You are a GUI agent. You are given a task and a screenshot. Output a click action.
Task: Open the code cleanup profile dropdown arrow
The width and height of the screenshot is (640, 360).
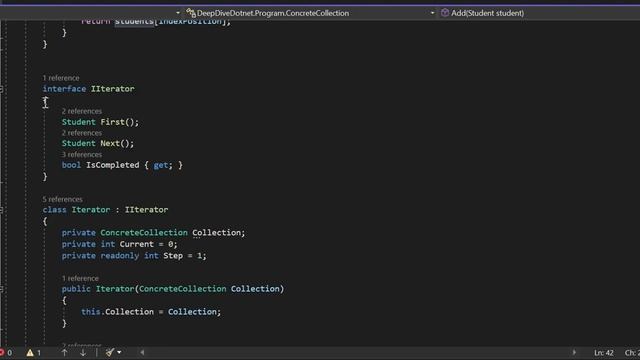coord(119,353)
